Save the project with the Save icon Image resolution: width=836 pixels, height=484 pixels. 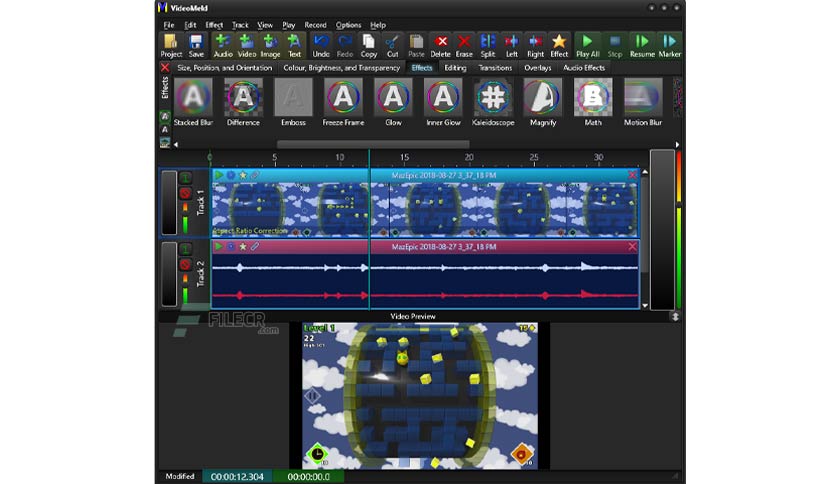pos(196,45)
